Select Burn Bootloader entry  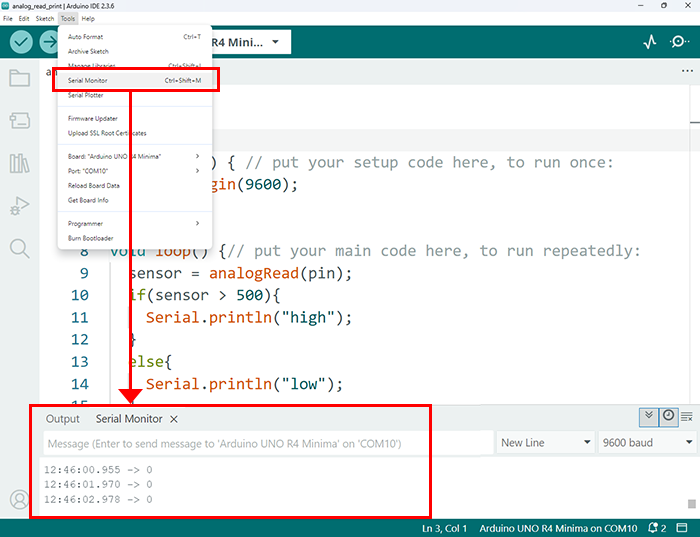[135, 238]
